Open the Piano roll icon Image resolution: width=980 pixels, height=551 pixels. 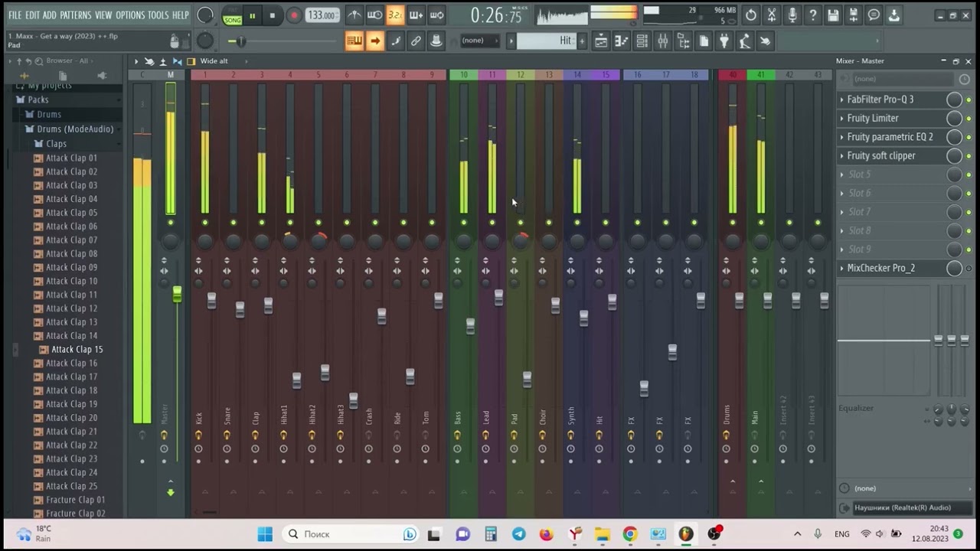622,41
